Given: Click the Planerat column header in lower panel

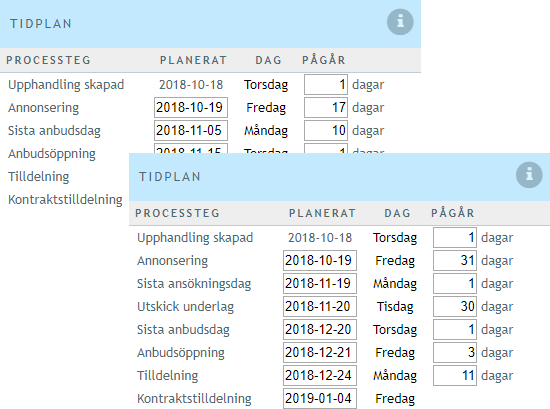Looking at the screenshot, I should tap(322, 213).
